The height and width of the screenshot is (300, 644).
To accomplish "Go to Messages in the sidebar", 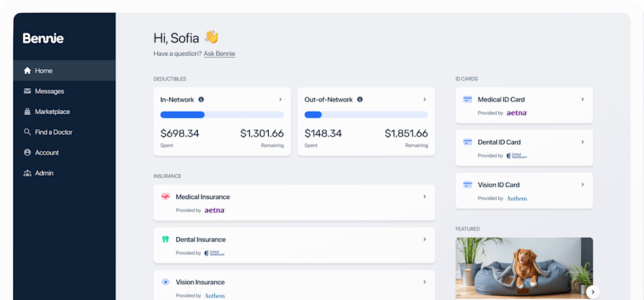I will pos(49,91).
